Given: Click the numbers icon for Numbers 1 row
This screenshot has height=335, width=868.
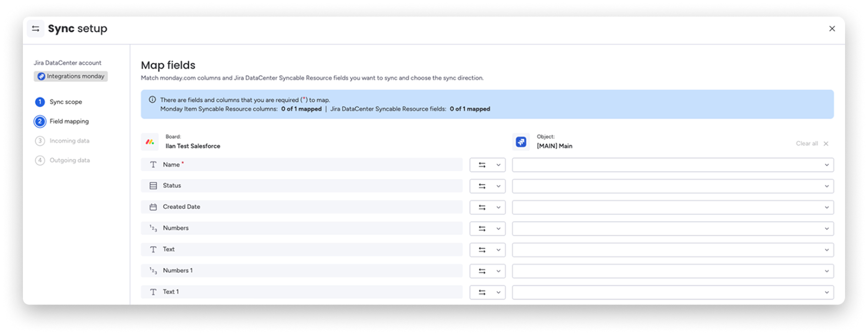Looking at the screenshot, I should pyautogui.click(x=153, y=271).
